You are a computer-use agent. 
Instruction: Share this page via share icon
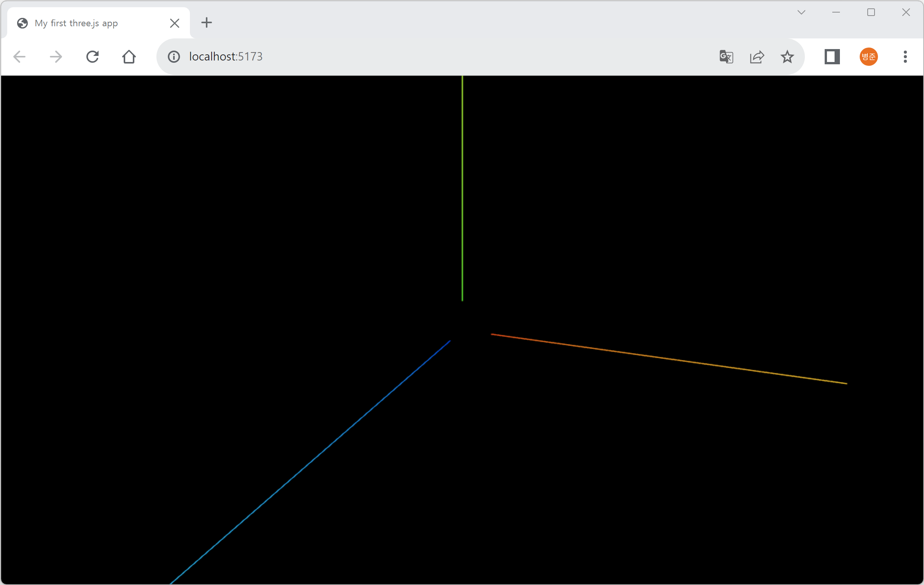point(757,57)
